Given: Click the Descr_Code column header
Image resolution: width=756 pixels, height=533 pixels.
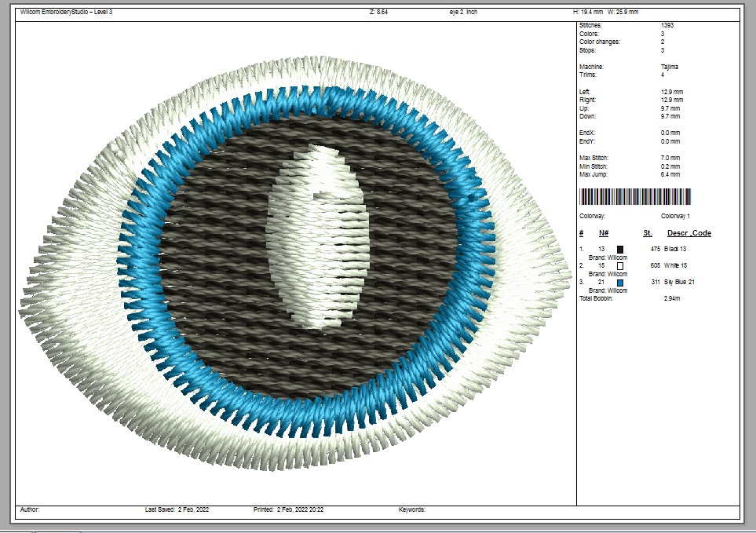Looking at the screenshot, I should click(688, 233).
